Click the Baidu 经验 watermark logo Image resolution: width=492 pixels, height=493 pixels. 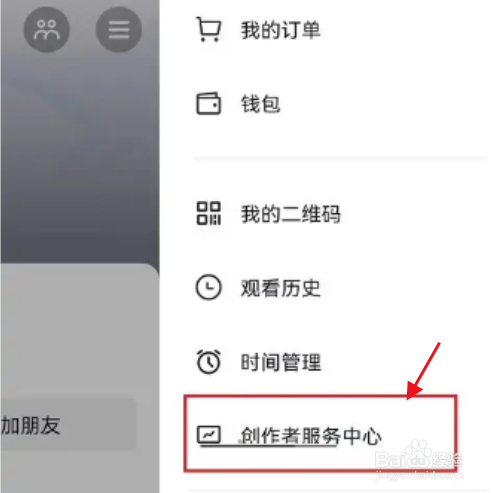pos(419,457)
